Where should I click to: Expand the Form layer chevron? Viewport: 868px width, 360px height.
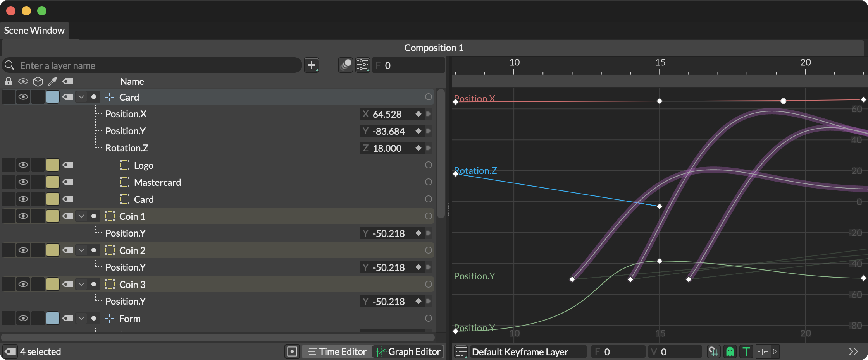tap(81, 319)
